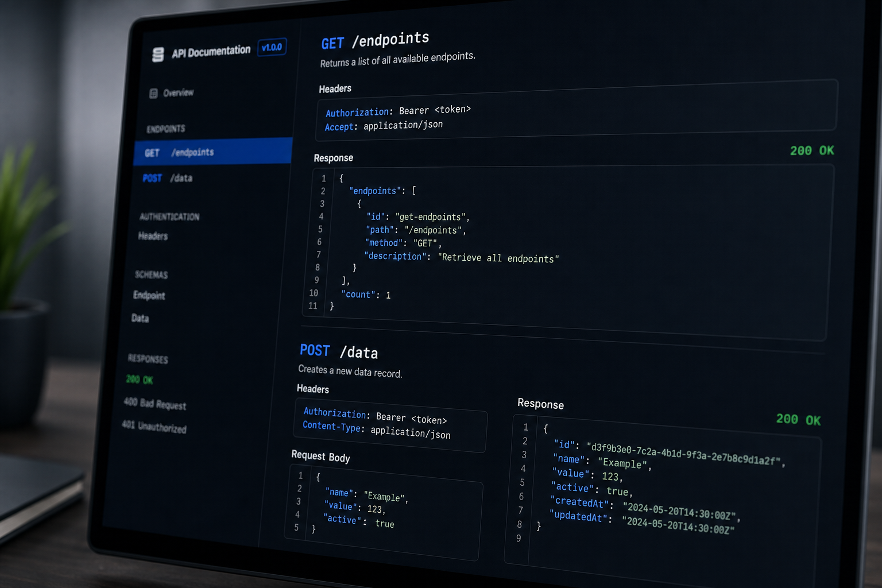Select POST /data in the sidebar
882x588 pixels.
pos(168,178)
